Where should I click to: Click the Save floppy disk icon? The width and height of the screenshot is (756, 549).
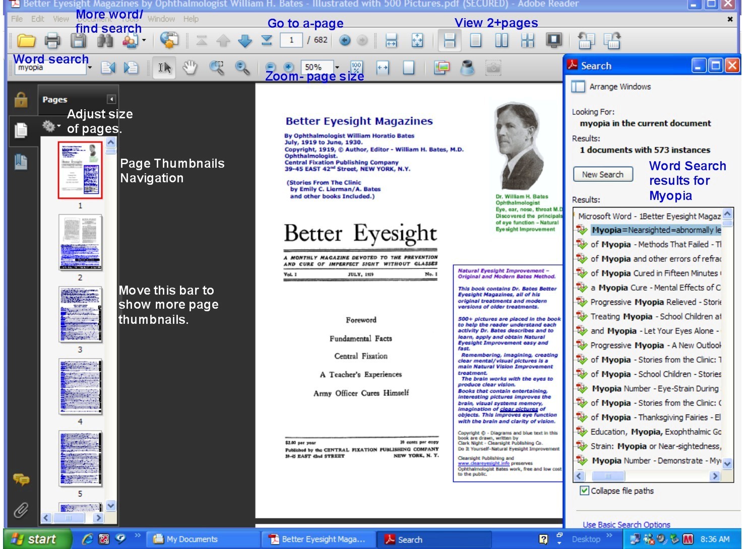[79, 40]
